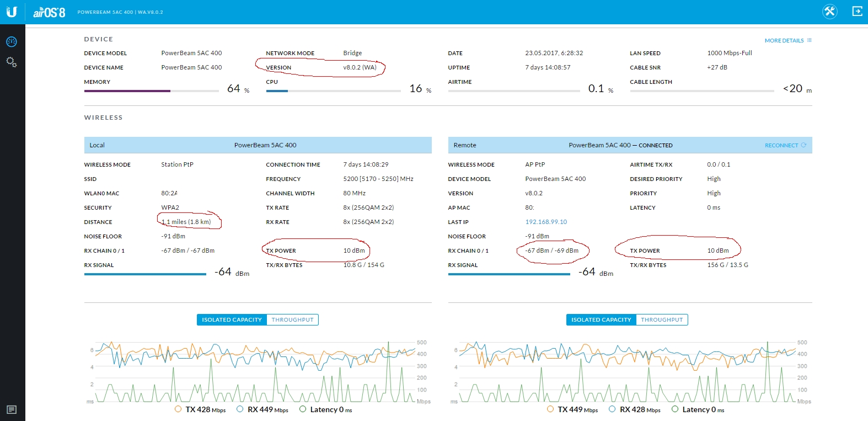Open the dashboard gauge sidebar icon
868x421 pixels.
[12, 42]
